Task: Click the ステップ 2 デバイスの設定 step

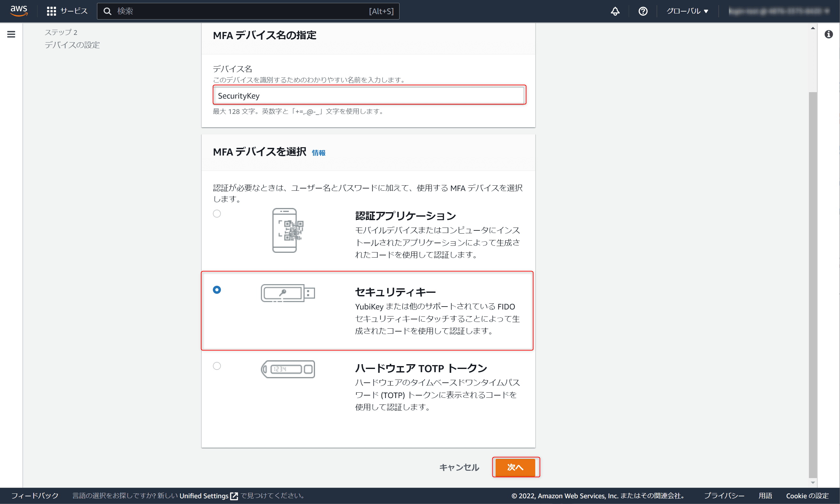Action: (72, 38)
